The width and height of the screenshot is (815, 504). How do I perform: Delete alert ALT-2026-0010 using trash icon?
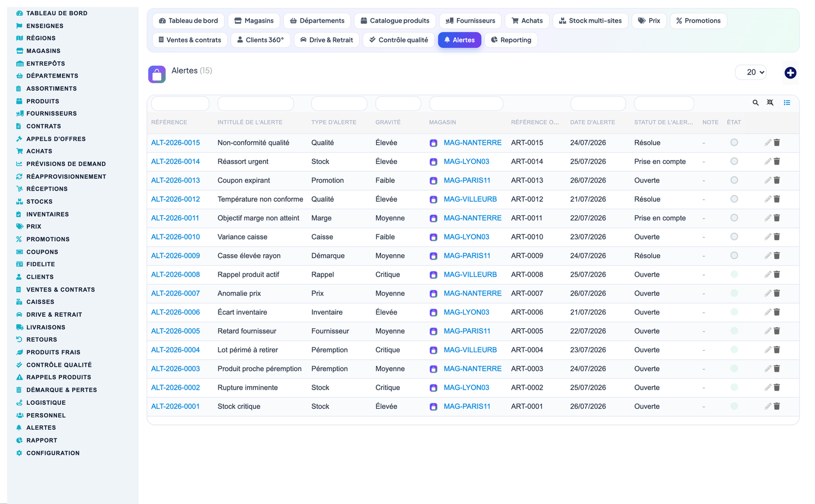(x=777, y=237)
